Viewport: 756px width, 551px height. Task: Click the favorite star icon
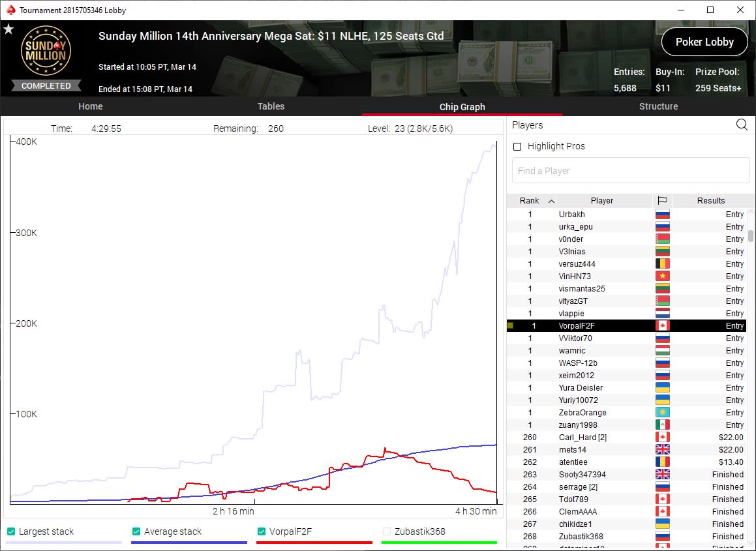8,29
